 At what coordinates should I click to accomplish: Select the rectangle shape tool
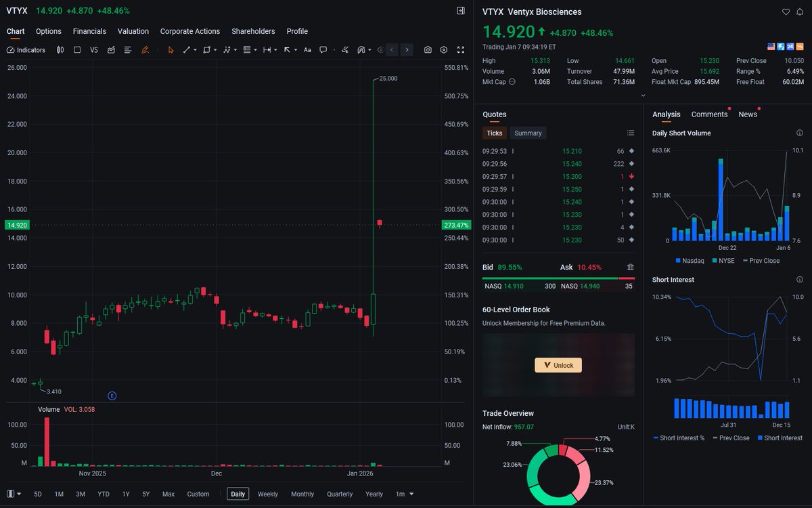206,49
